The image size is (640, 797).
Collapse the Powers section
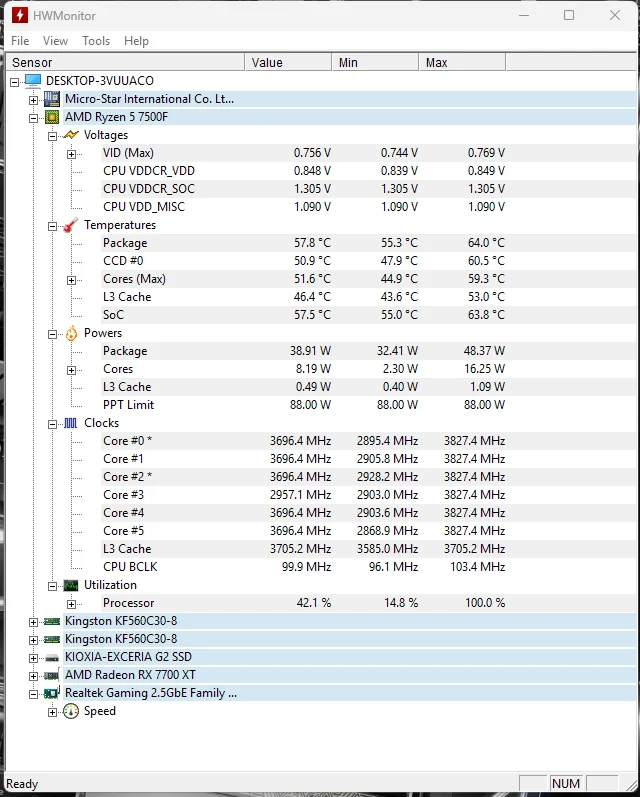[52, 334]
